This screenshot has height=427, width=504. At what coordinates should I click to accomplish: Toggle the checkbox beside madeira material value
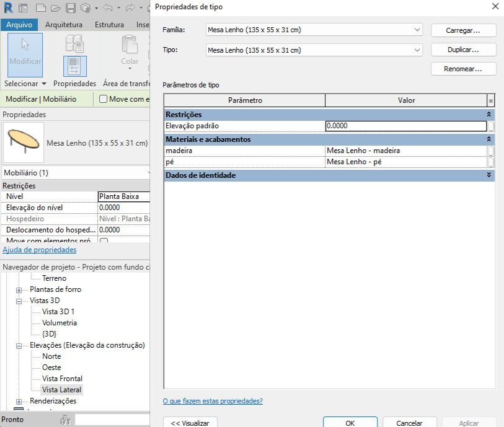tap(490, 151)
